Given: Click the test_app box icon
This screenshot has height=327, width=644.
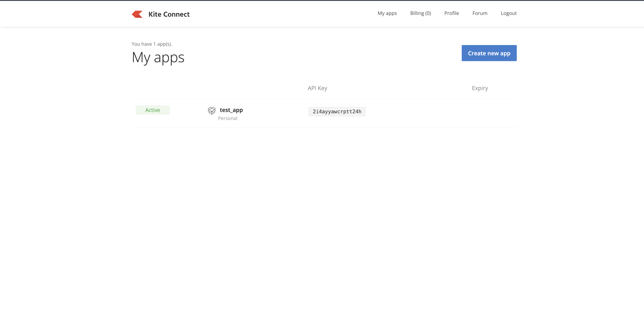Looking at the screenshot, I should click(211, 110).
